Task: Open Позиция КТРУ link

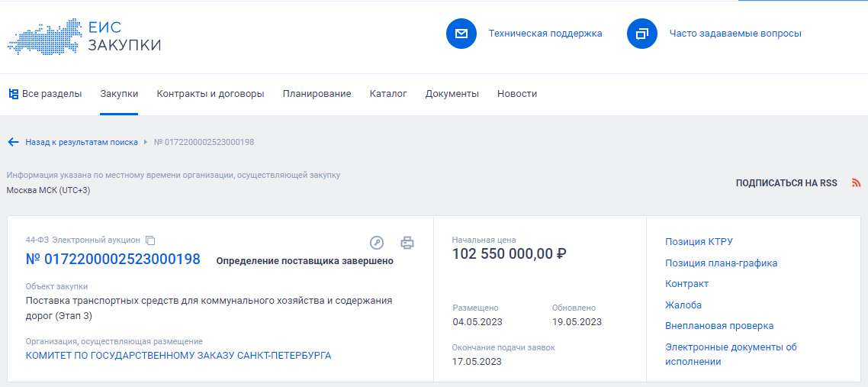Action: point(699,242)
